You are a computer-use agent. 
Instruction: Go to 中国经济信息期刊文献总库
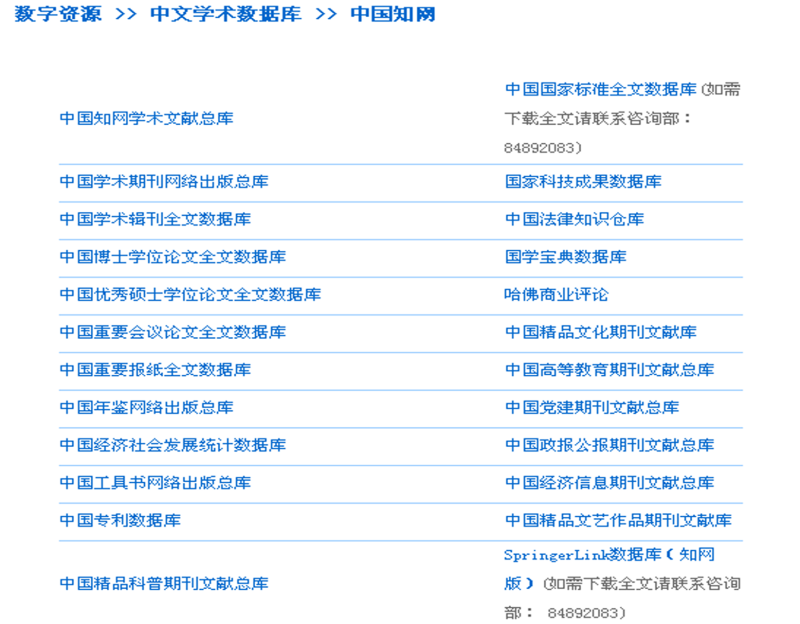(x=610, y=483)
